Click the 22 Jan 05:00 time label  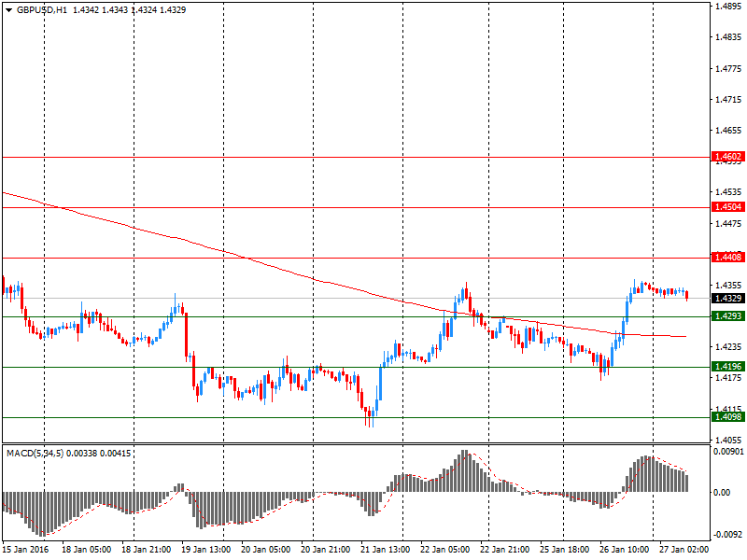445,550
